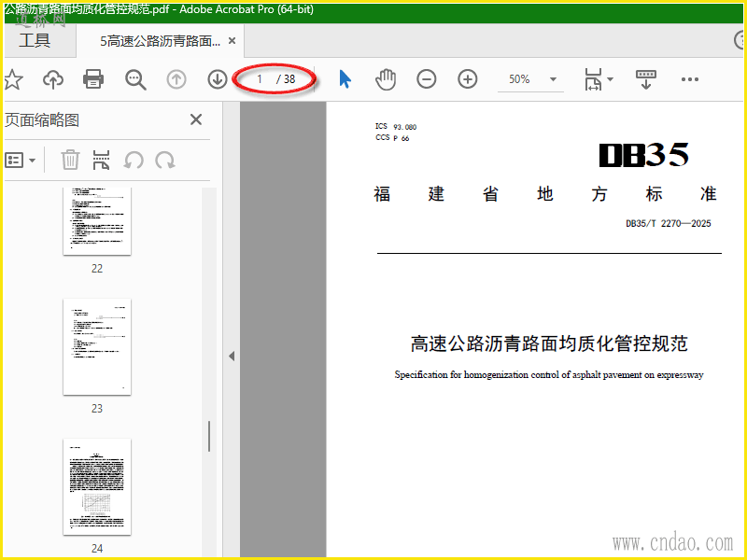
Task: Delete selected page with trash icon
Action: [70, 160]
